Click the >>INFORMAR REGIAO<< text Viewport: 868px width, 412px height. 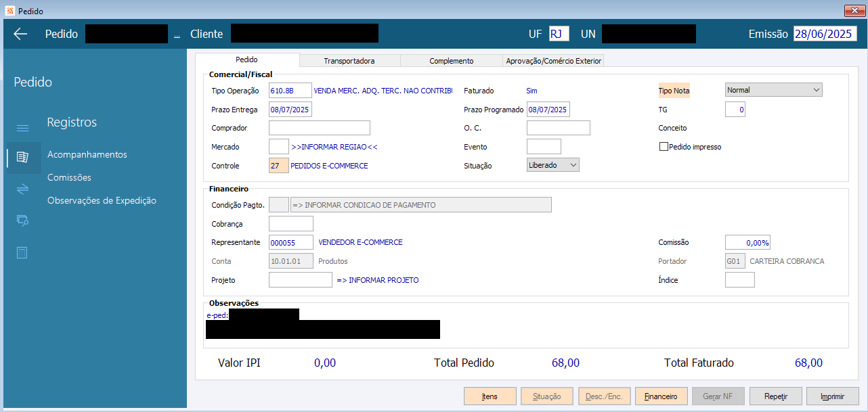(334, 146)
